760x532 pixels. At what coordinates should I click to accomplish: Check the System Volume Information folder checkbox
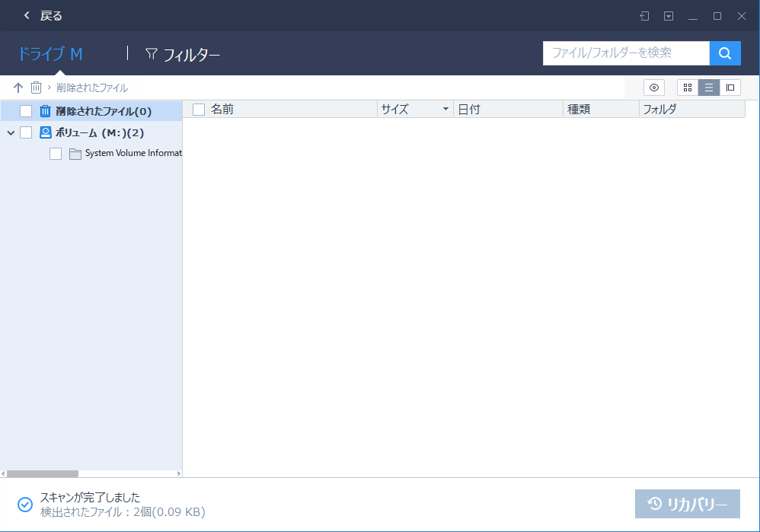pos(56,153)
